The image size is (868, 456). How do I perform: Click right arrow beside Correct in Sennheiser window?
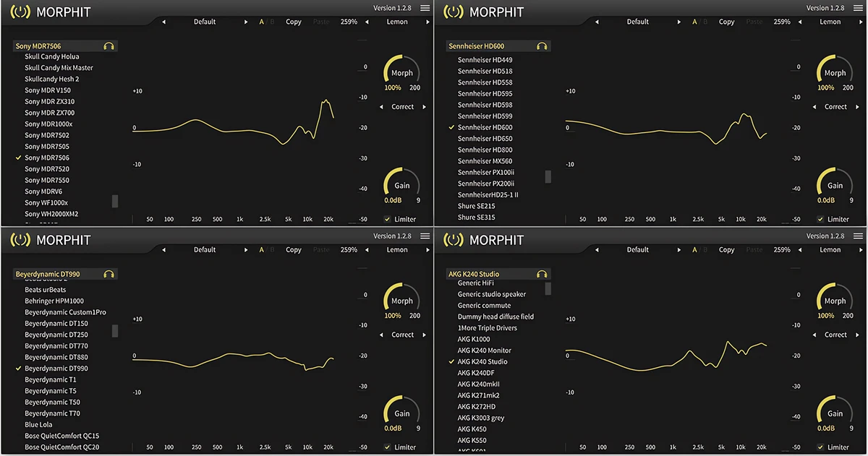tap(856, 107)
